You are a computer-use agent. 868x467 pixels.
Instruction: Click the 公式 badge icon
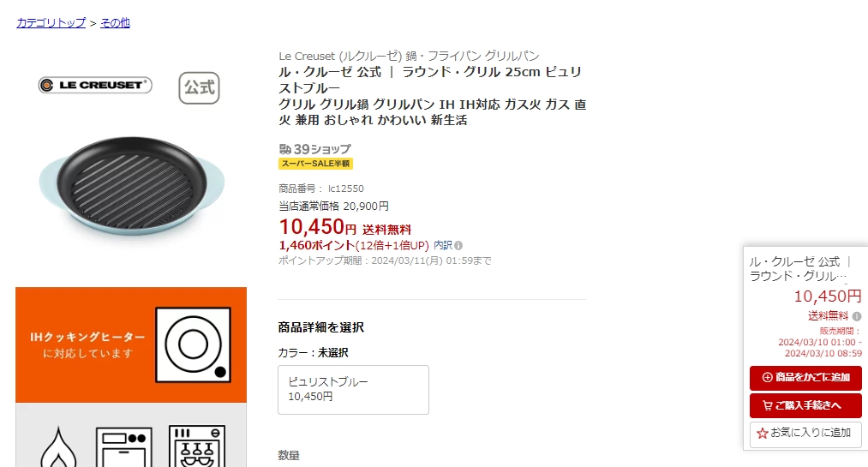pyautogui.click(x=200, y=88)
